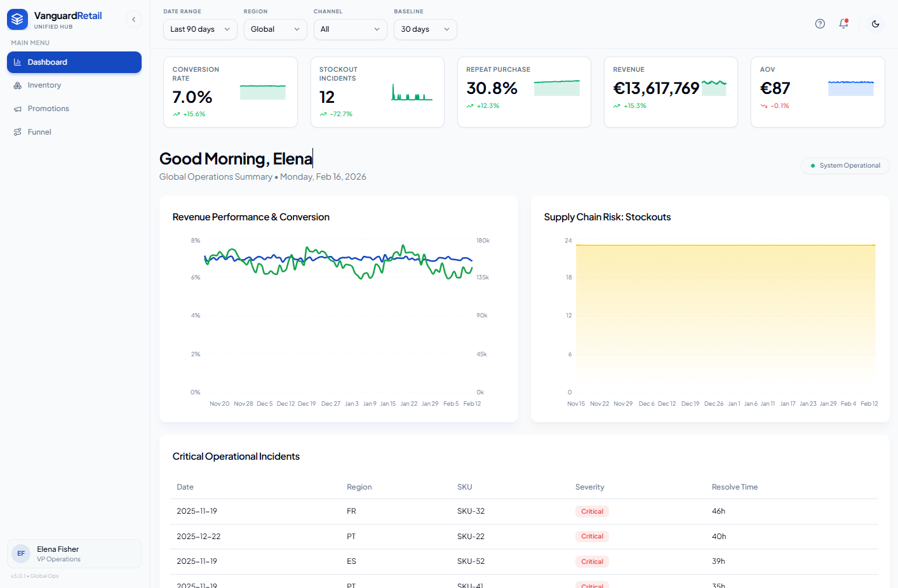Open the Channel All dropdown
This screenshot has width=898, height=588.
351,29
